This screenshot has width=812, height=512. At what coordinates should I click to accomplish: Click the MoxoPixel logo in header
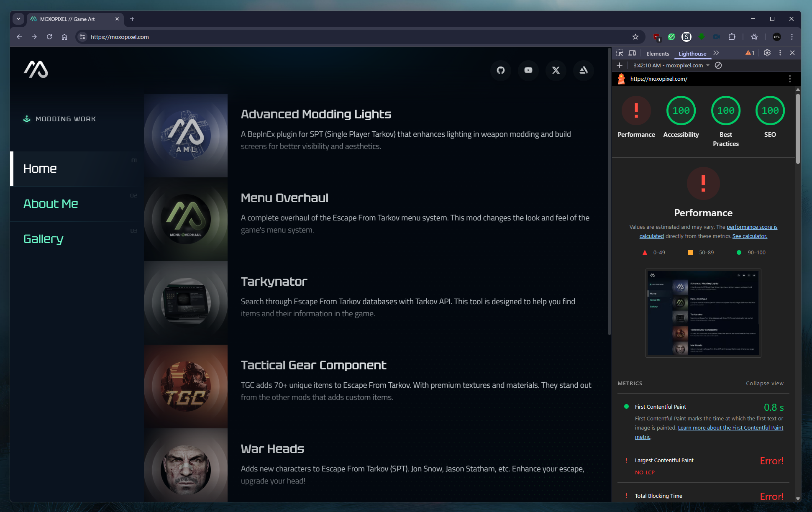pos(36,69)
